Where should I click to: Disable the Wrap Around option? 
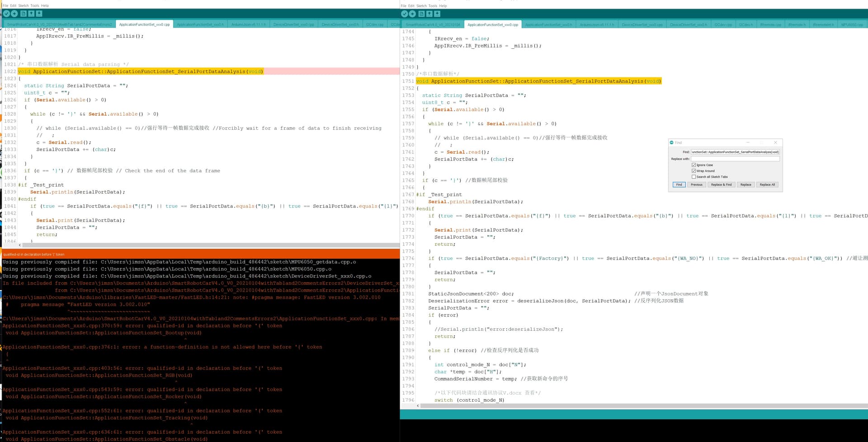[693, 171]
